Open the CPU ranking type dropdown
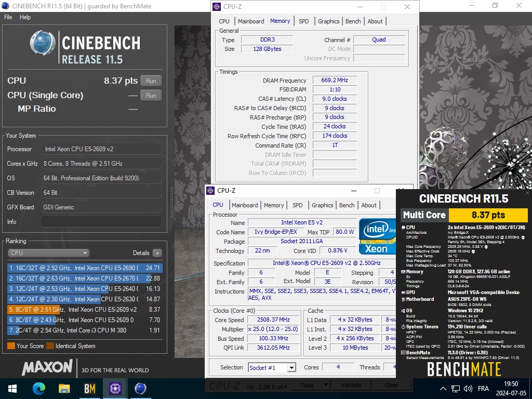Image resolution: width=532 pixels, height=399 pixels. click(x=48, y=253)
